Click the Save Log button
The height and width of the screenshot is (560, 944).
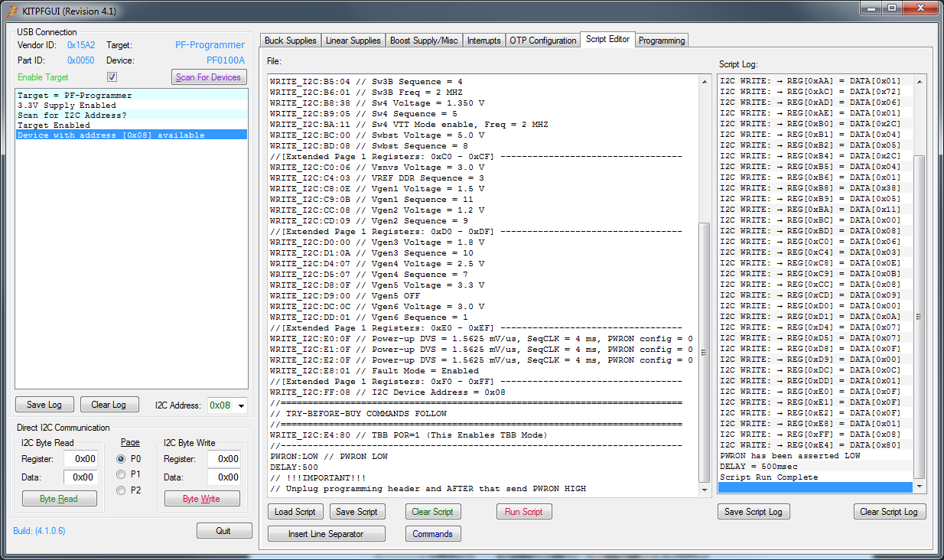point(44,405)
